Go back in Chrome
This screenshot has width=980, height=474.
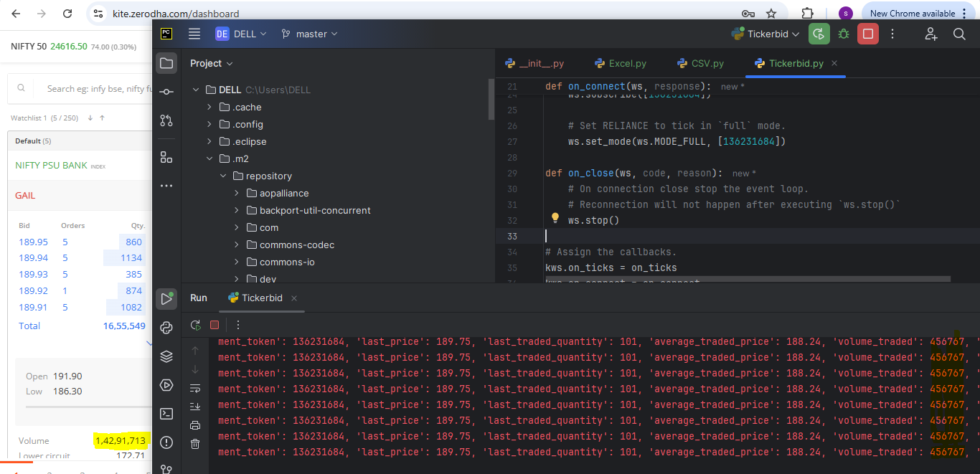point(16,14)
